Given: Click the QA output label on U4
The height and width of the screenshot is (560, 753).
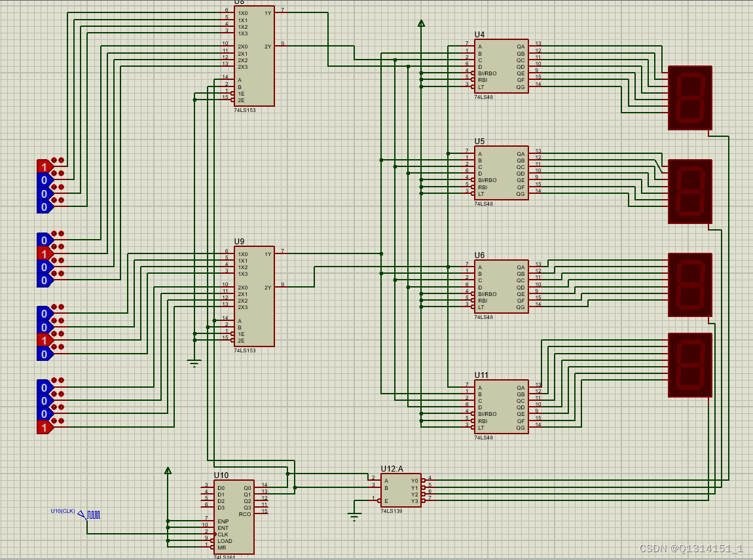Looking at the screenshot, I should (521, 47).
